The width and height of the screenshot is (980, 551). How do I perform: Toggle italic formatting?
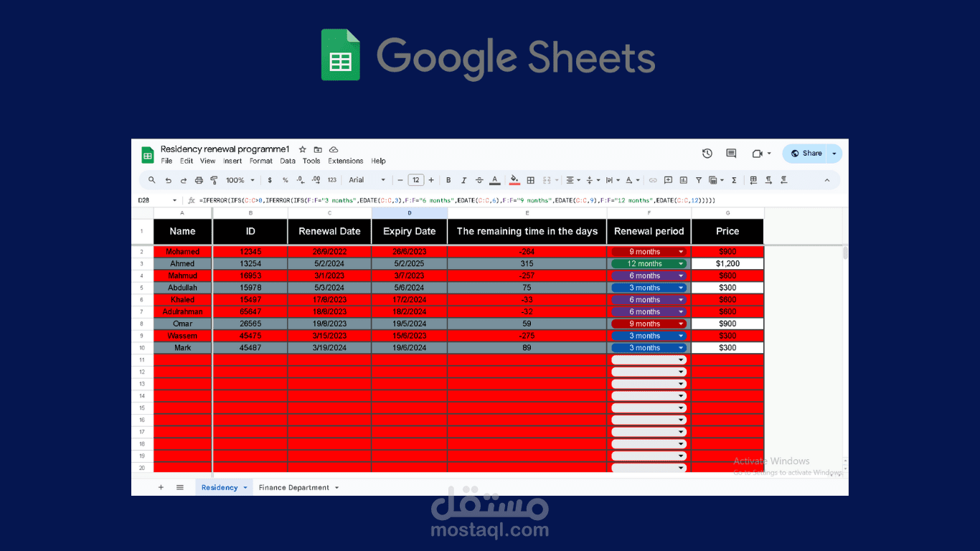click(464, 180)
